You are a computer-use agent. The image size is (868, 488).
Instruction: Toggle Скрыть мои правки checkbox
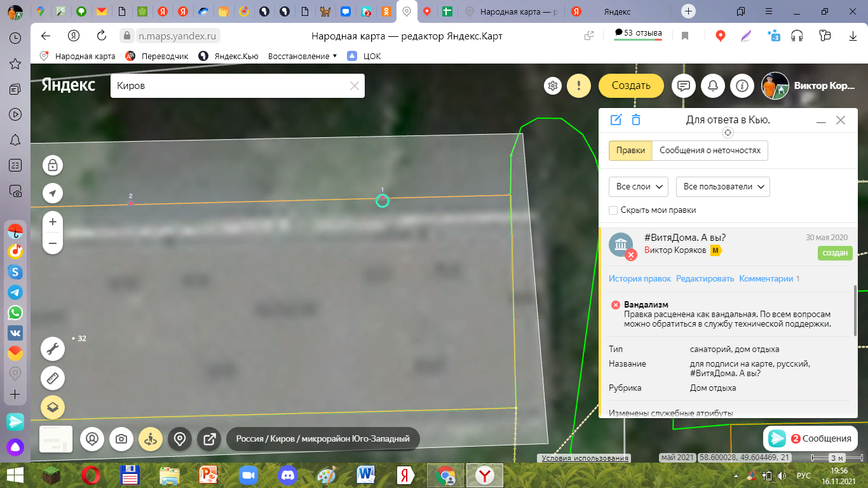pos(613,210)
